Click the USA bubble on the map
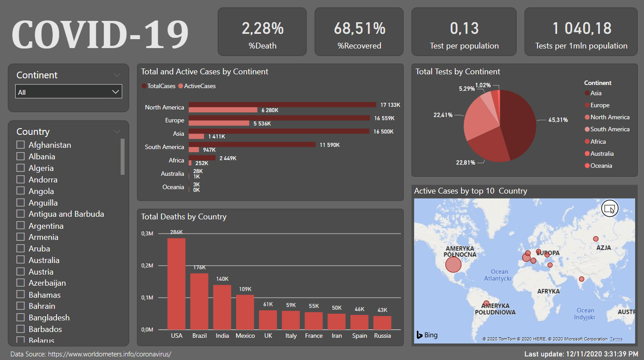 point(453,264)
